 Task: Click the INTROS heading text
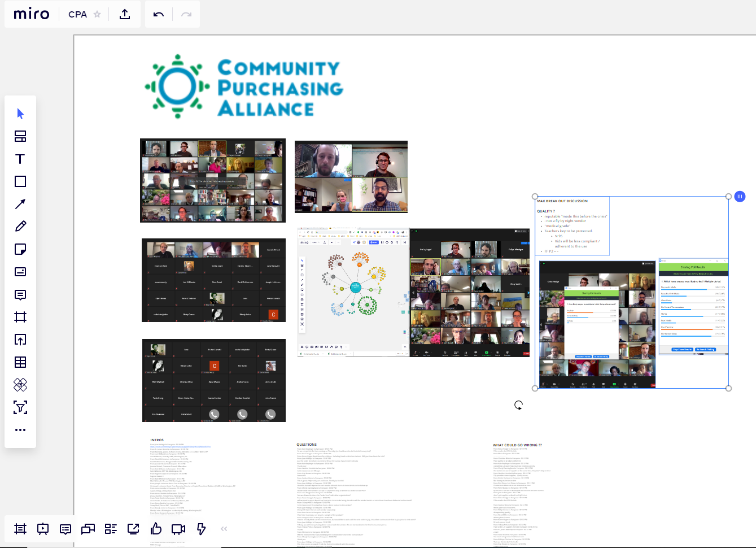point(157,440)
